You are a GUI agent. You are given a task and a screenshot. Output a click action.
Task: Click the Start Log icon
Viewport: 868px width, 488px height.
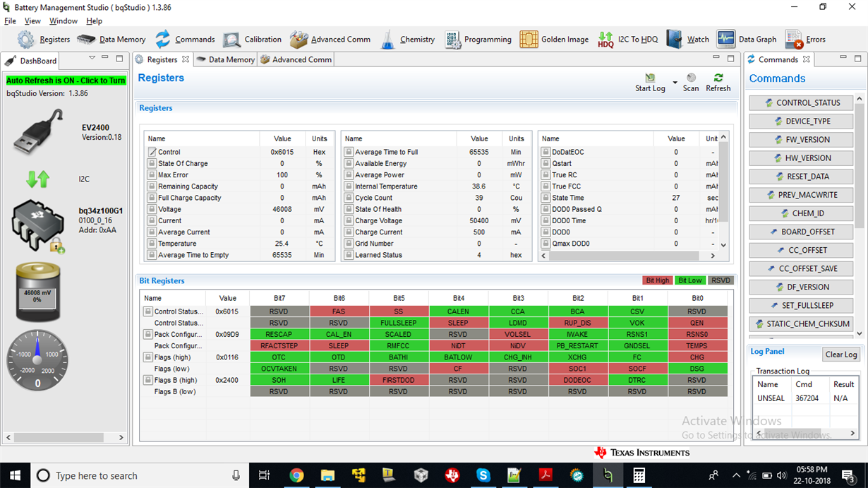(x=650, y=78)
